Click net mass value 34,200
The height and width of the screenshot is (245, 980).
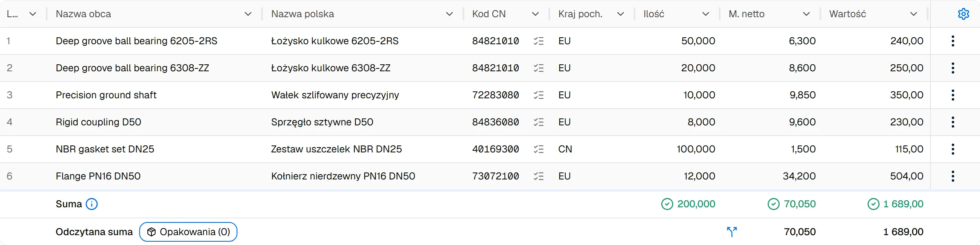click(x=799, y=176)
